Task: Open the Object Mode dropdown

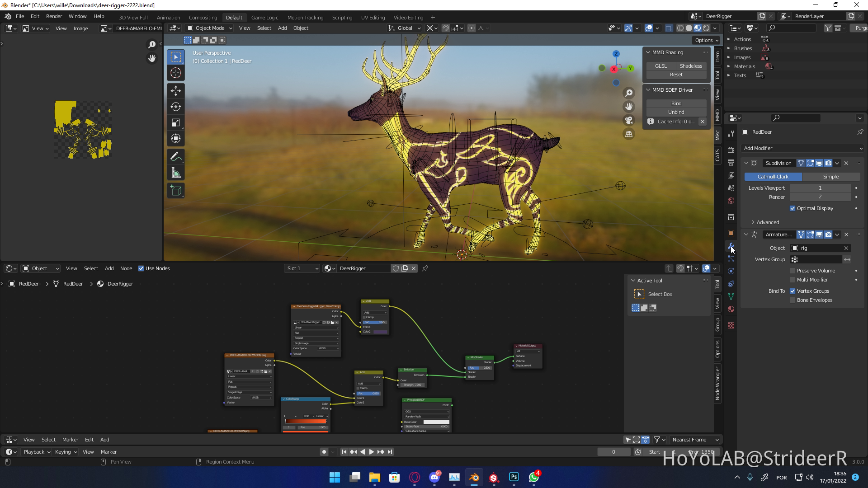Action: [210, 28]
